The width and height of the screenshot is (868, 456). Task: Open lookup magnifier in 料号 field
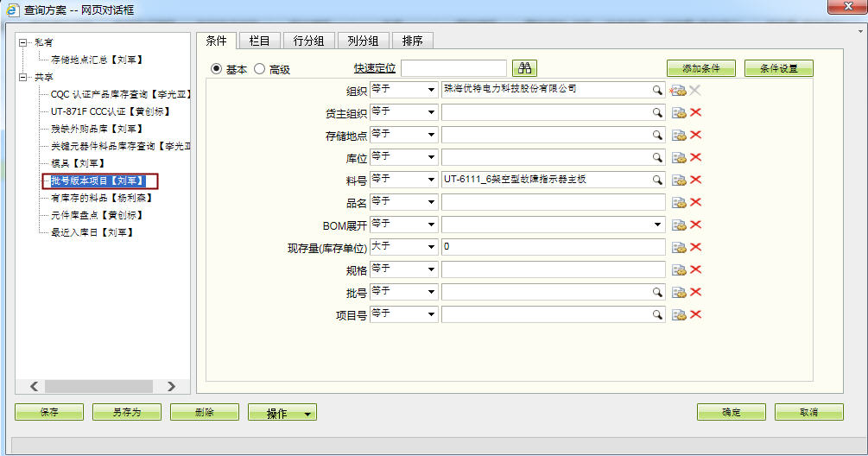coord(656,180)
